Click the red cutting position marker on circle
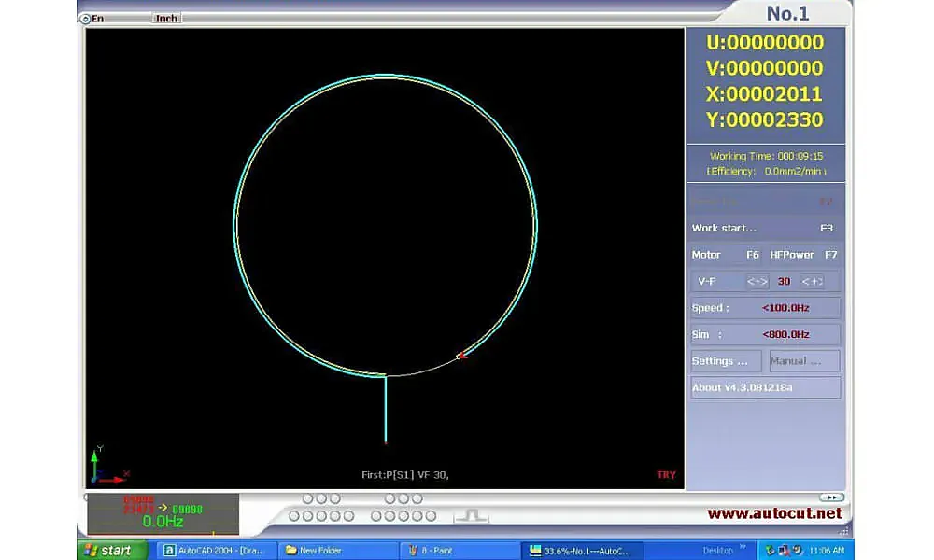The image size is (934, 560). (x=461, y=356)
